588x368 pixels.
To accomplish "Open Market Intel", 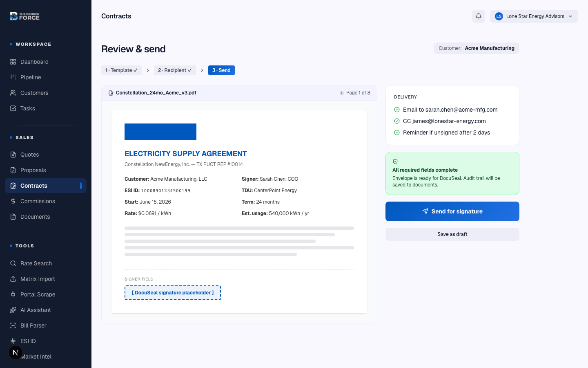I will click(46, 357).
